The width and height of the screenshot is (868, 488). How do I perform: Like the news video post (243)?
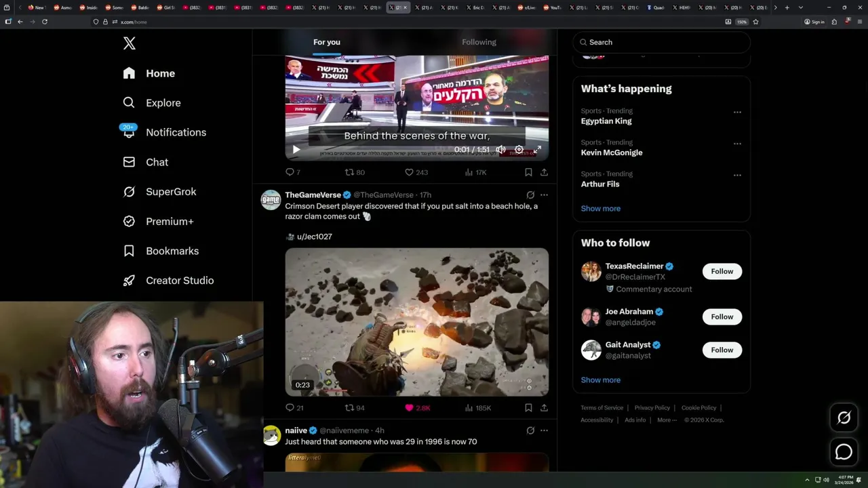[416, 172]
